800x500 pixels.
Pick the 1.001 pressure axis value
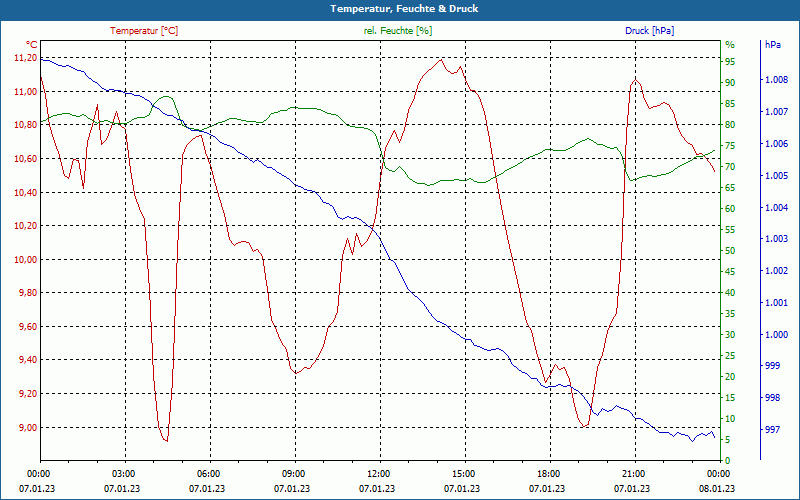pos(777,303)
